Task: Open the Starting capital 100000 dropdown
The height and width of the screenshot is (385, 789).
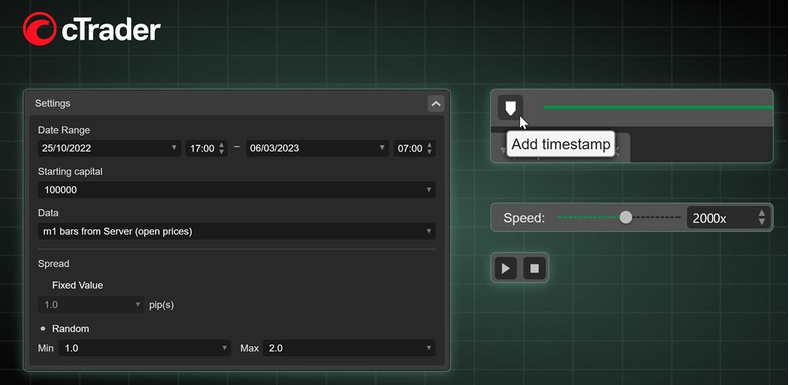Action: pyautogui.click(x=236, y=190)
